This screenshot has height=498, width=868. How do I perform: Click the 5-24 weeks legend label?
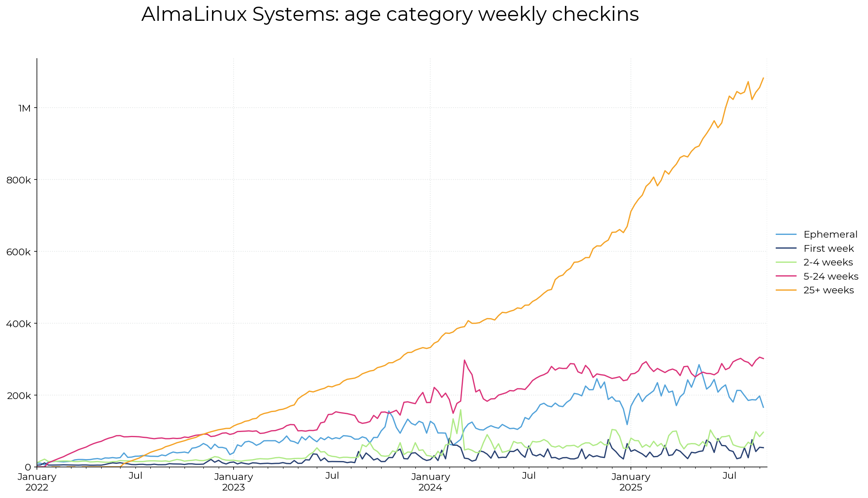[831, 276]
